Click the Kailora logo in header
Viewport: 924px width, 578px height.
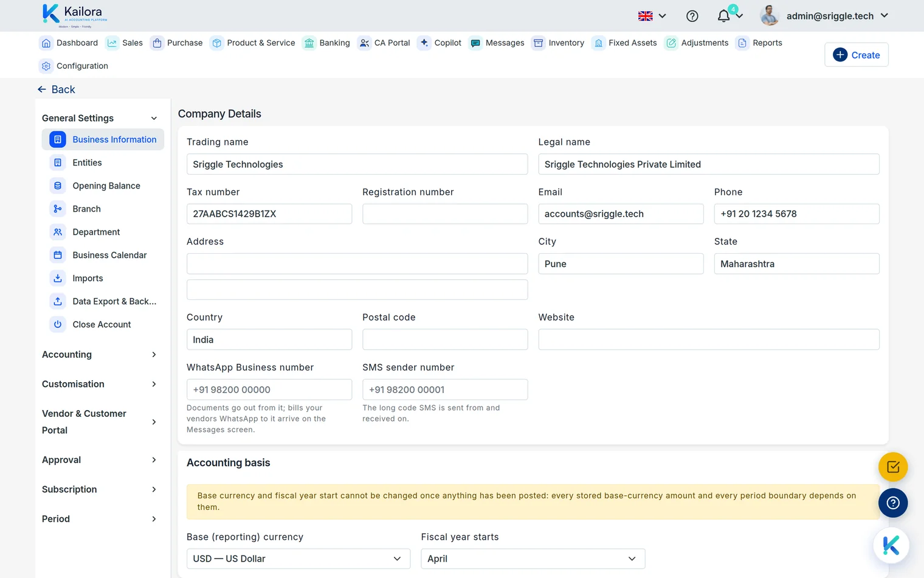pyautogui.click(x=75, y=15)
